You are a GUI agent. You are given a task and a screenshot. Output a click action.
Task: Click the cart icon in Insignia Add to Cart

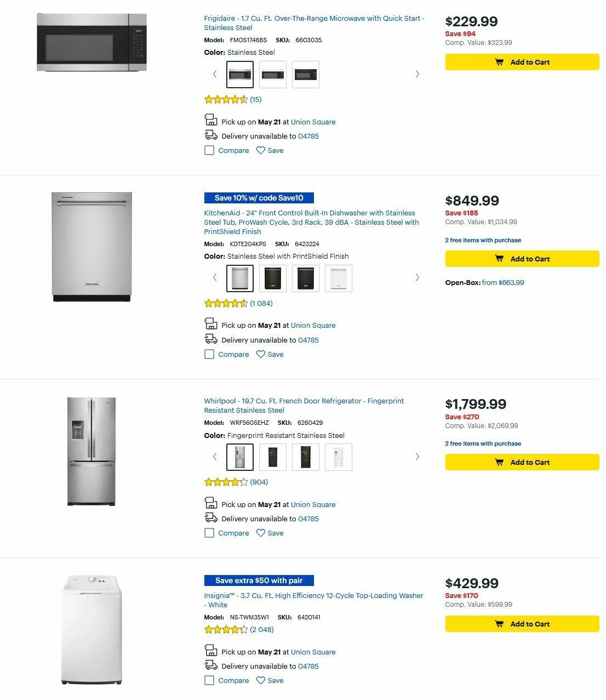click(499, 623)
